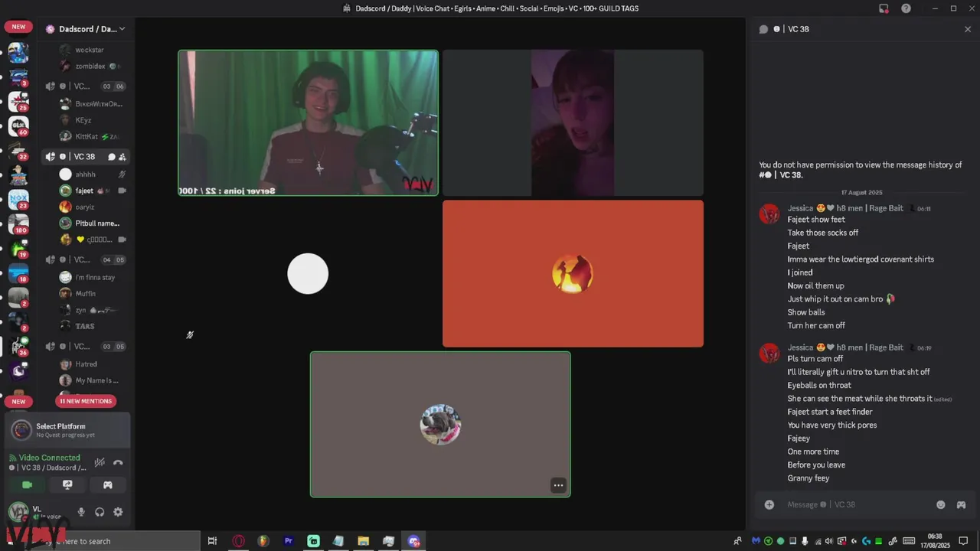Select user Pitbull name in VC 38
The image size is (980, 551).
(92, 223)
